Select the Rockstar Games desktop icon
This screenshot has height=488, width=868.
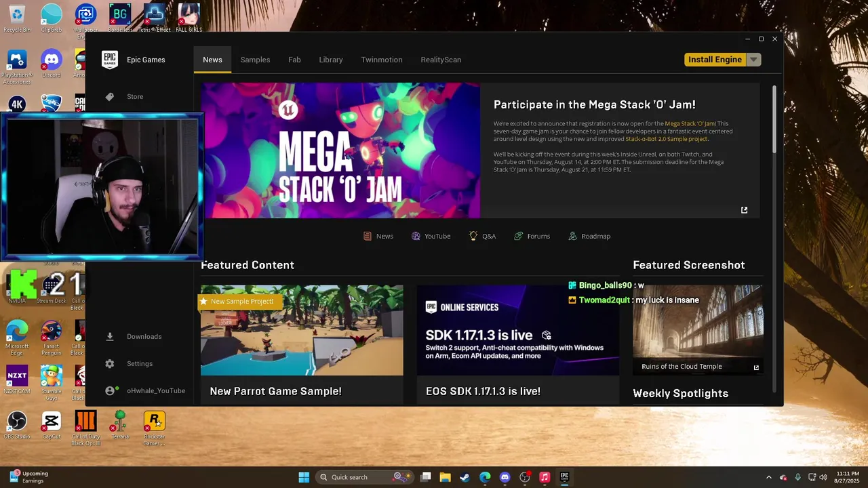click(x=155, y=428)
